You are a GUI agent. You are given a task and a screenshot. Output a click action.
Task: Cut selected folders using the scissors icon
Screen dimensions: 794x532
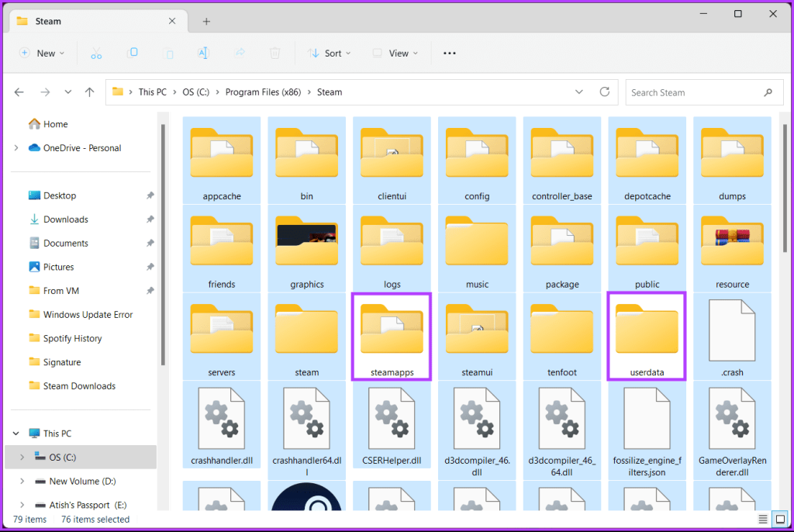point(96,53)
